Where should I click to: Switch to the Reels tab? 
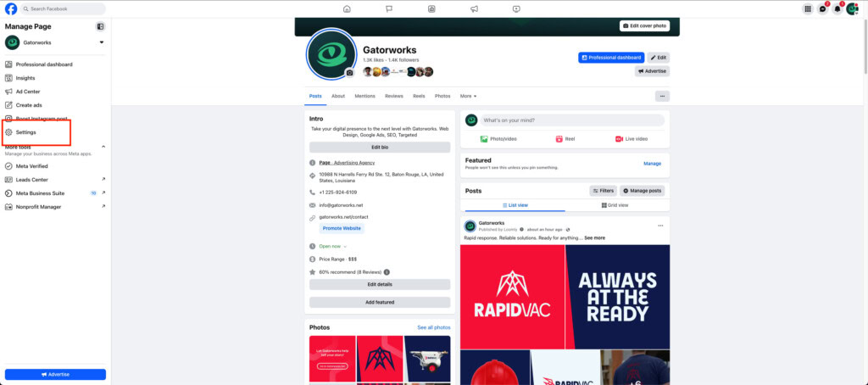[x=419, y=96]
